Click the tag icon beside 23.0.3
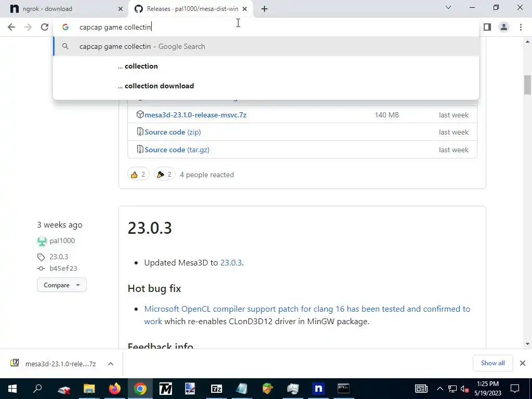The image size is (532, 399). [41, 257]
